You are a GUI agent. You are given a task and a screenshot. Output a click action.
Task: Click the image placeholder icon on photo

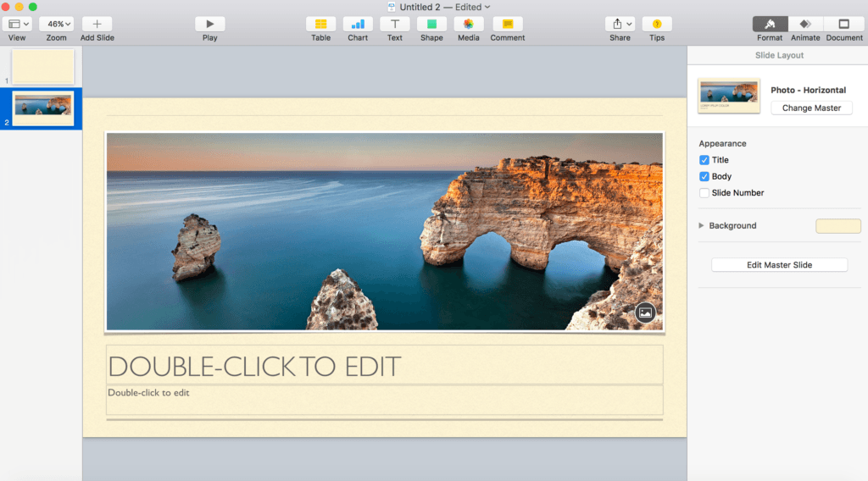645,312
